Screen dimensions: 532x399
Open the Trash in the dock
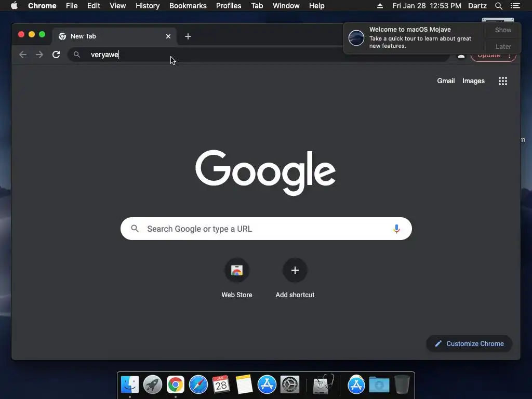point(402,385)
